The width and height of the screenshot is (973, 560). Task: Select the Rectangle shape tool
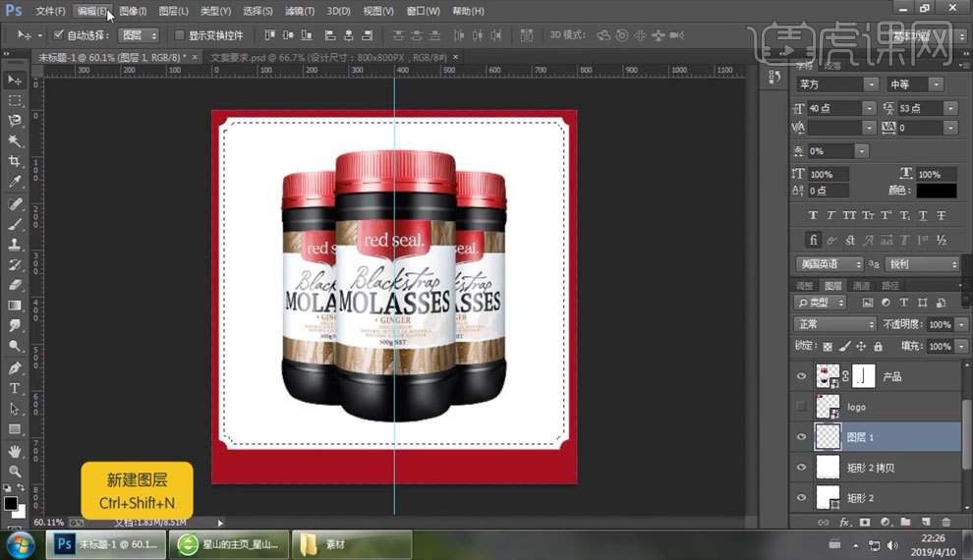click(15, 429)
